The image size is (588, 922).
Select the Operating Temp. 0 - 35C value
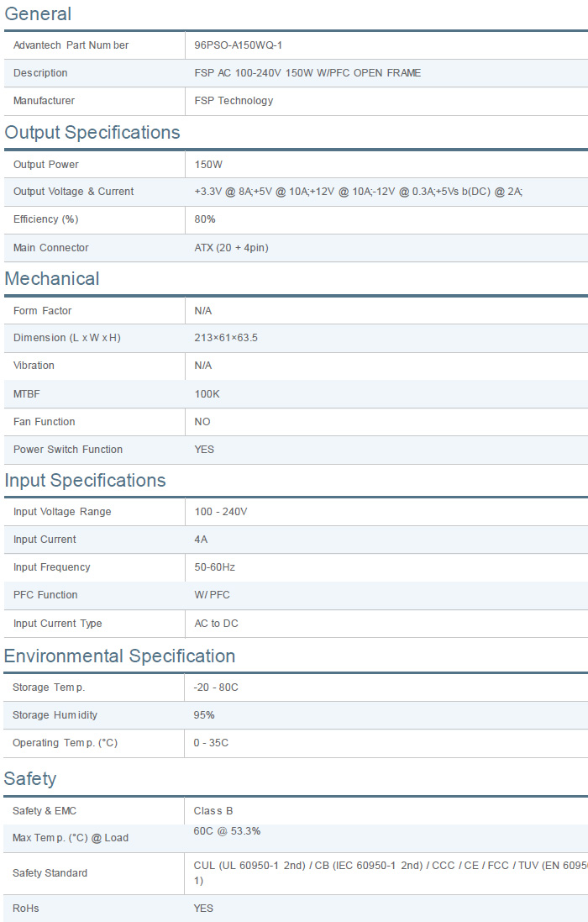pyautogui.click(x=211, y=743)
